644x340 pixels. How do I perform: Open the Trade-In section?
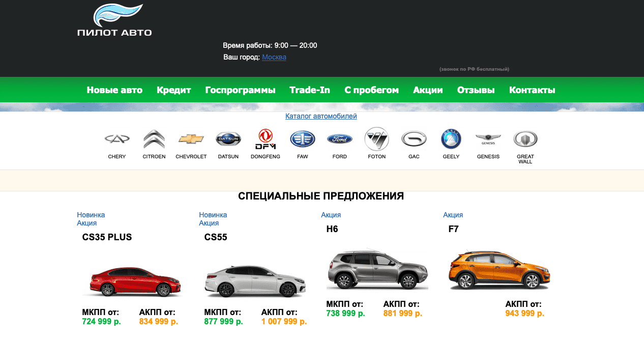309,90
